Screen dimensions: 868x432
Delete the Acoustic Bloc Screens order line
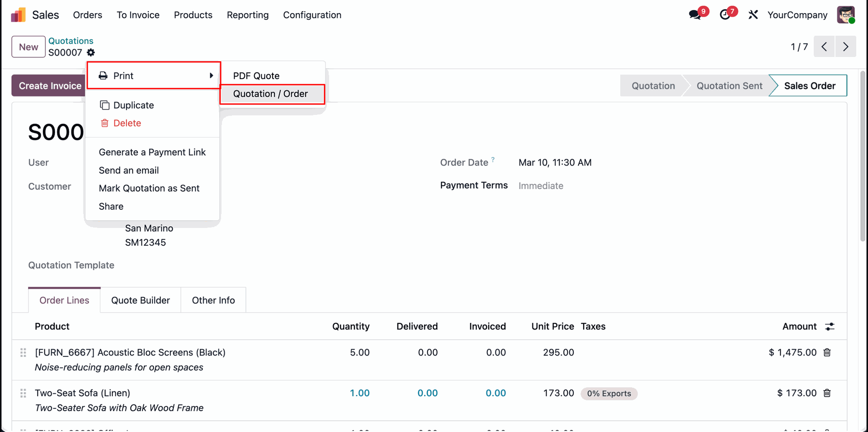(827, 352)
